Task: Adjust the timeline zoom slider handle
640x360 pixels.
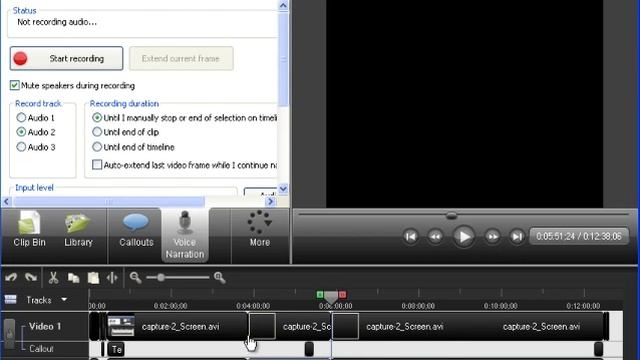Action: point(161,278)
